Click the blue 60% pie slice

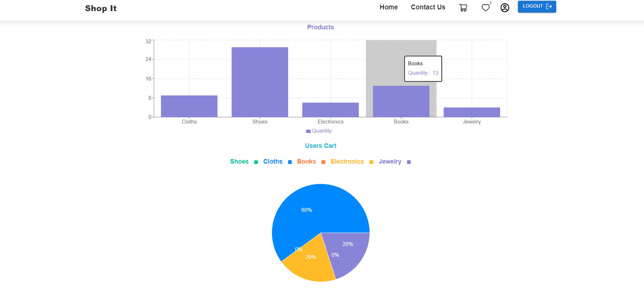click(x=313, y=209)
